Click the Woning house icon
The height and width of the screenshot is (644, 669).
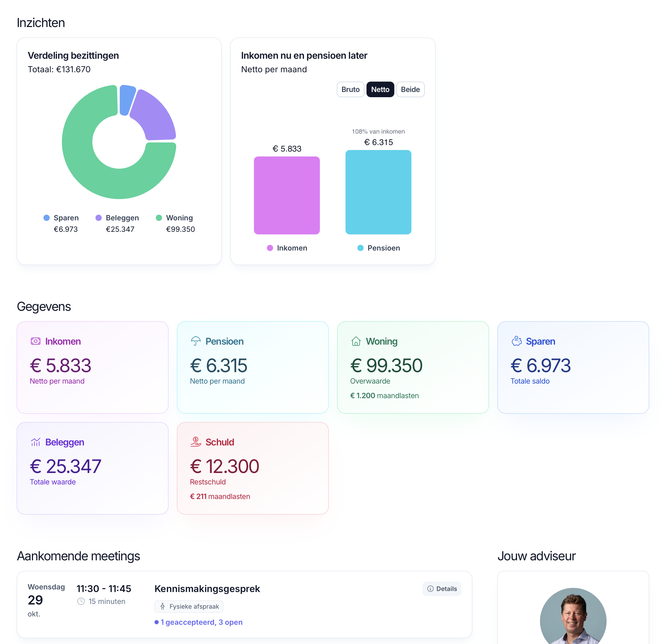tap(356, 341)
